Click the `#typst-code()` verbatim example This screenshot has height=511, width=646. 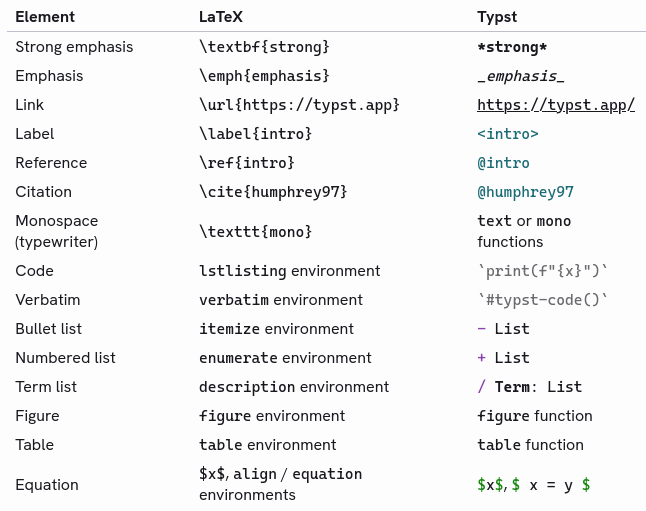pyautogui.click(x=543, y=300)
